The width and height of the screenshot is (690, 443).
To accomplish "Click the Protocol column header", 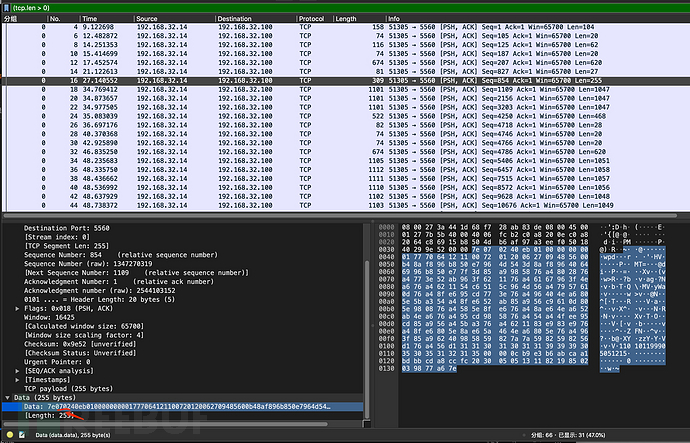I will click(311, 18).
